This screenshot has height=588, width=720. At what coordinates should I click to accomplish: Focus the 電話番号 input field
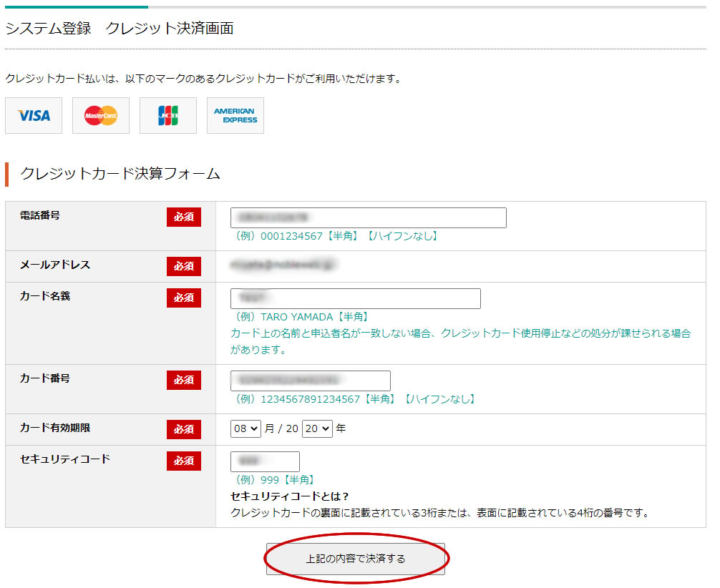point(368,217)
